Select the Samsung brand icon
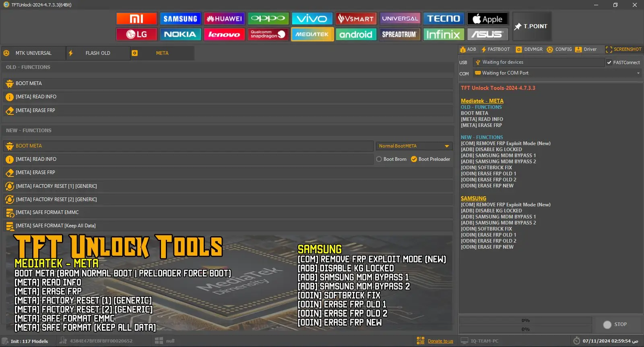Image resolution: width=644 pixels, height=347 pixels. pyautogui.click(x=180, y=19)
